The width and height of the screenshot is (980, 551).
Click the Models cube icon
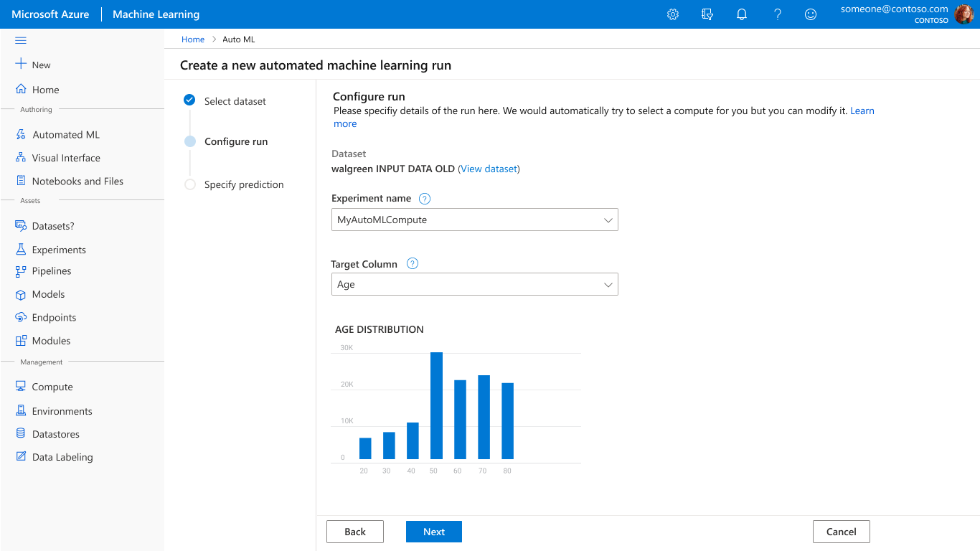coord(21,294)
